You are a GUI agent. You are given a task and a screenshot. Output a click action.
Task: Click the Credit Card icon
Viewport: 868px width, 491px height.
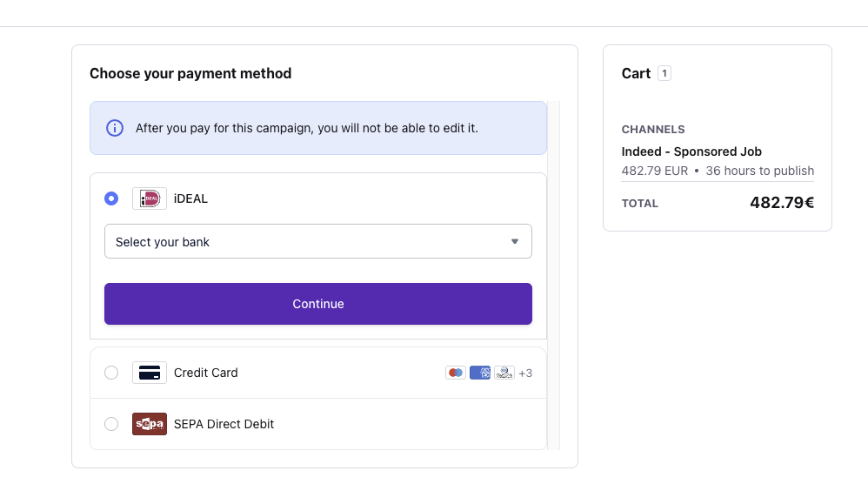click(x=150, y=373)
